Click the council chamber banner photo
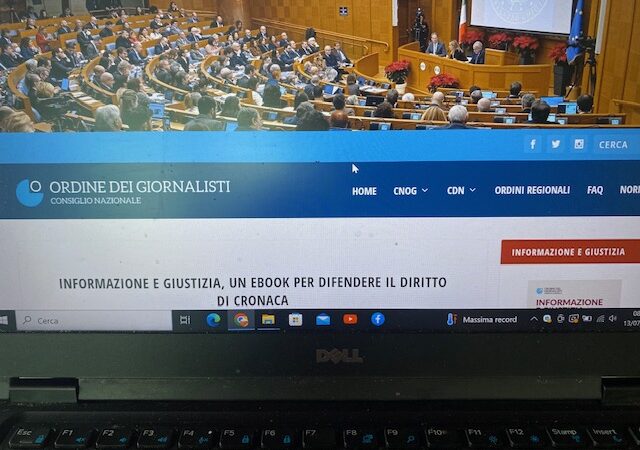Viewport: 640px width, 450px height. [x=320, y=65]
